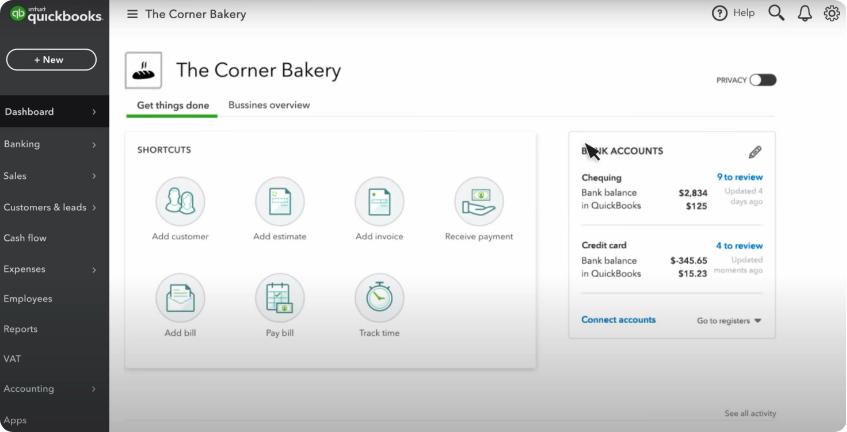Click the QuickBooks logo

(x=56, y=15)
